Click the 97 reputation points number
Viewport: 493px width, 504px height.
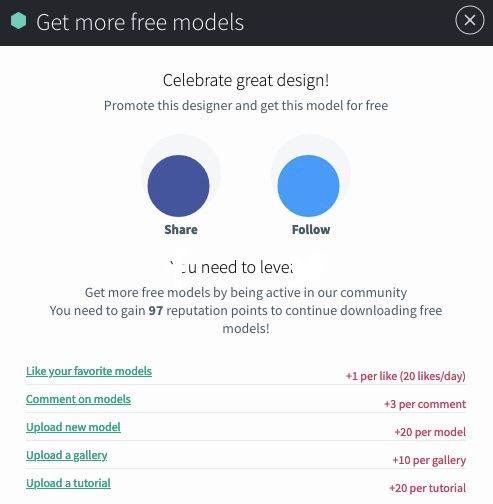156,311
